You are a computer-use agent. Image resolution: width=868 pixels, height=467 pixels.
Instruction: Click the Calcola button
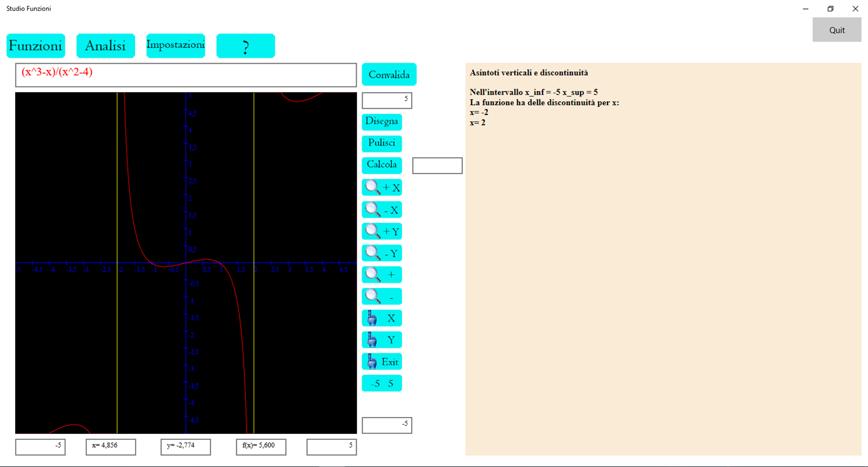(x=382, y=165)
